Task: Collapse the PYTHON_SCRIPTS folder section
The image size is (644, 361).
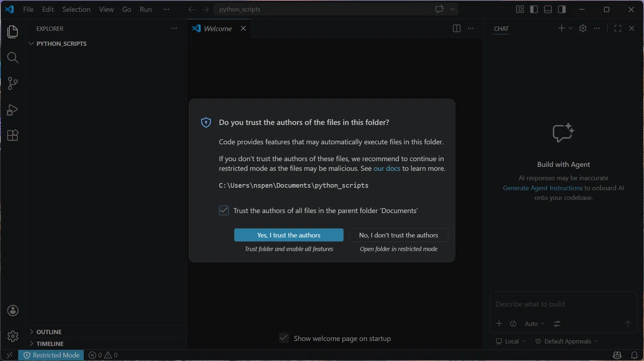Action: tap(106, 44)
